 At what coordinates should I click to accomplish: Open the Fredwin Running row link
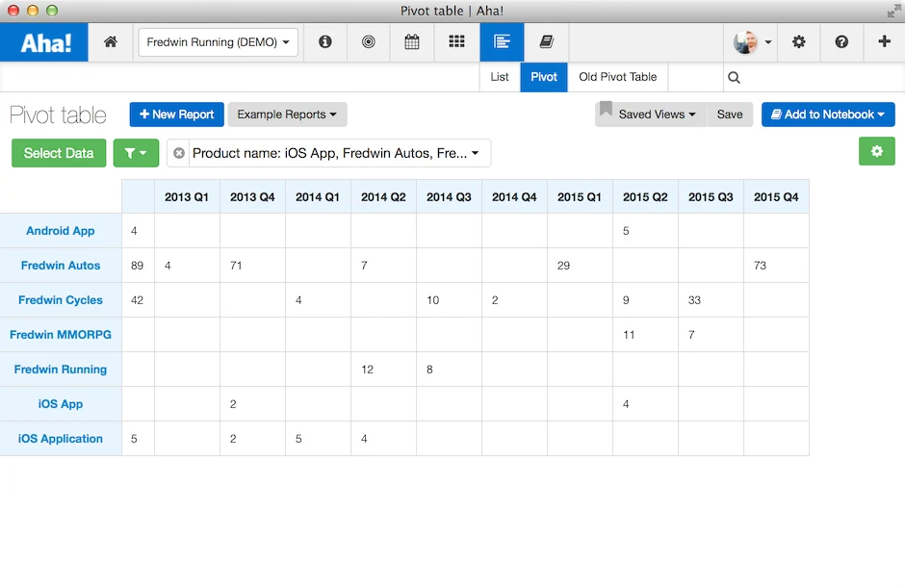61,370
